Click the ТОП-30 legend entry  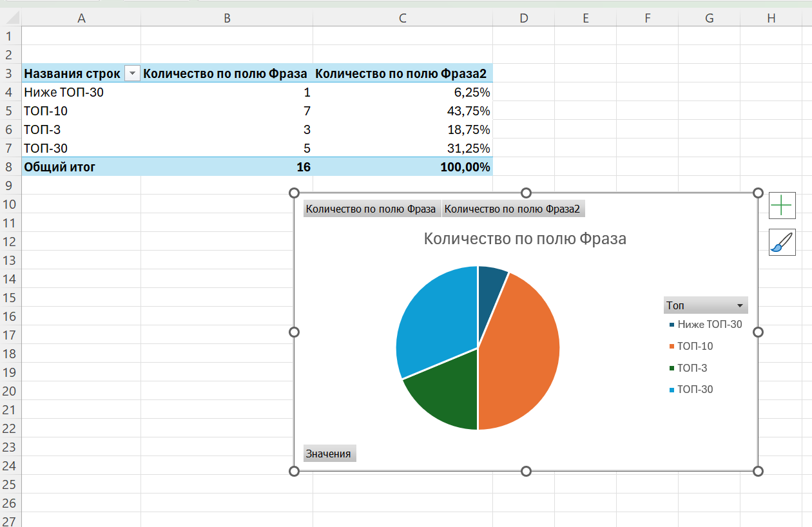coord(691,389)
